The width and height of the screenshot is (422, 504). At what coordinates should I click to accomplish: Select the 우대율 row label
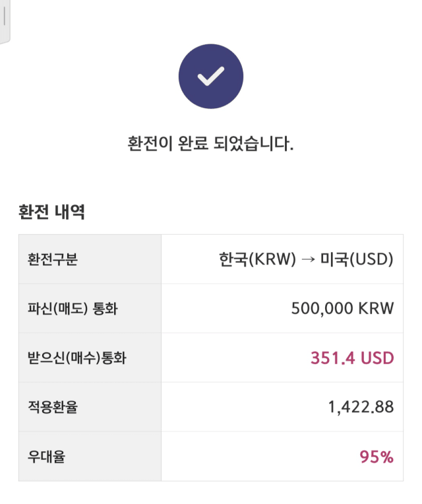tap(47, 457)
